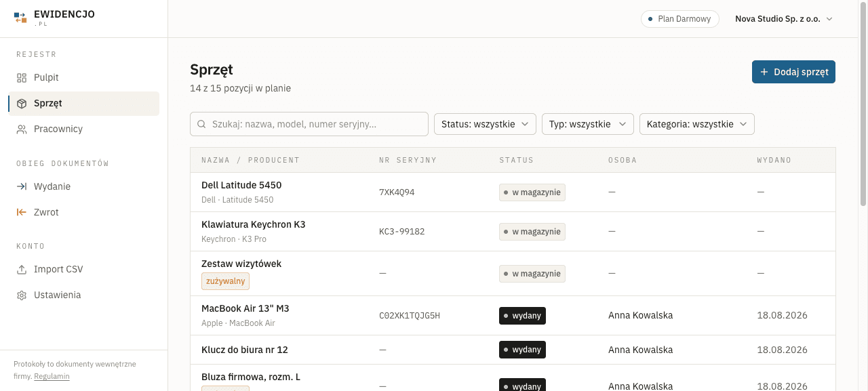
Task: Click the Status column header
Action: pos(516,160)
